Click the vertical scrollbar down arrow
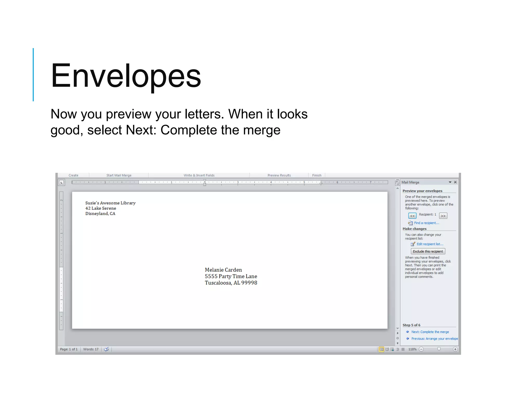The image size is (532, 399). pos(397,328)
